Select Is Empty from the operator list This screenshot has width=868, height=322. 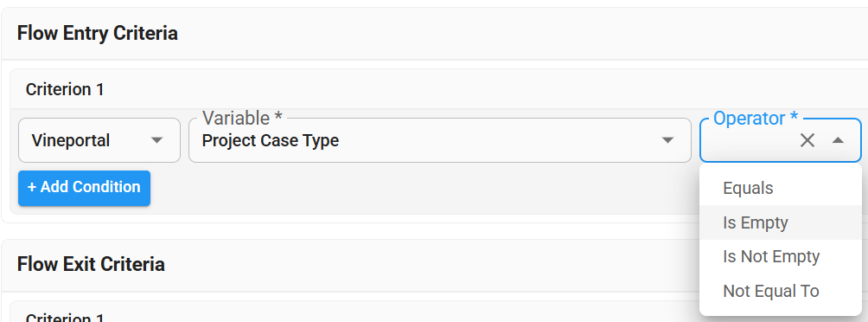(781, 222)
